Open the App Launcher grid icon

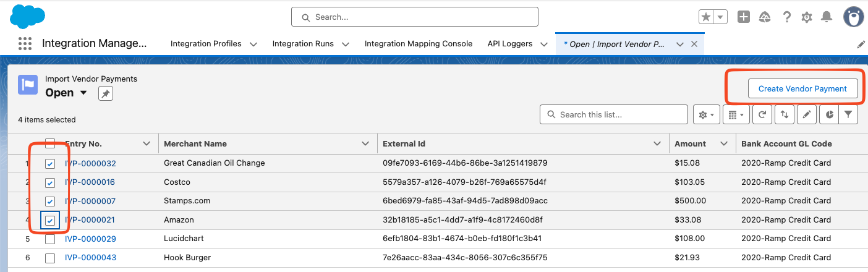point(25,43)
